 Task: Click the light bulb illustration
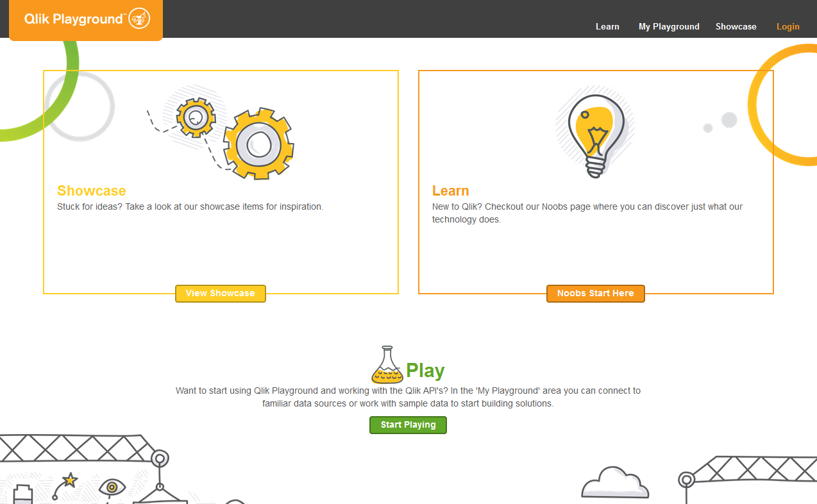click(x=596, y=133)
